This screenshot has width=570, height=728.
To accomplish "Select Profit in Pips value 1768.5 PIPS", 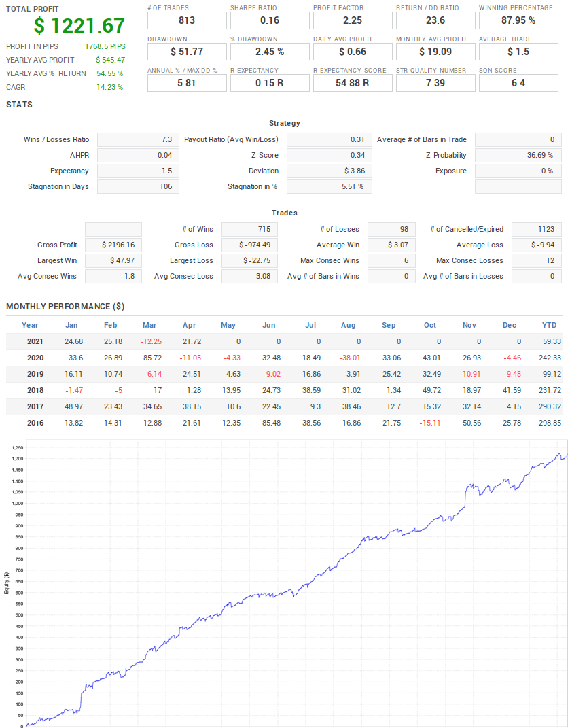I will pos(105,46).
